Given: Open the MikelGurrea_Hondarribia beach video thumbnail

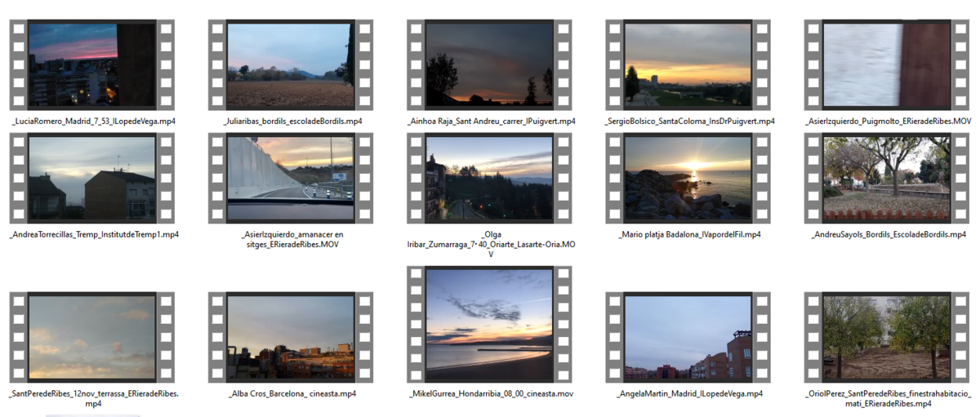Looking at the screenshot, I should 489,324.
